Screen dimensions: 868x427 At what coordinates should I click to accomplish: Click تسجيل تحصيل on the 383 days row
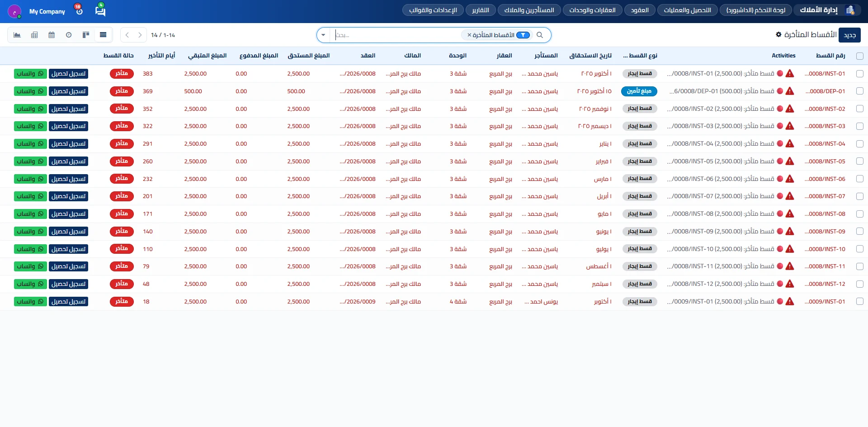tap(68, 73)
